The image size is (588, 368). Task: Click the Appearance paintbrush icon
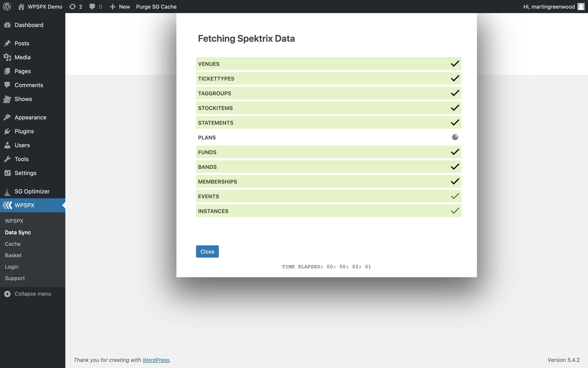[x=7, y=117]
